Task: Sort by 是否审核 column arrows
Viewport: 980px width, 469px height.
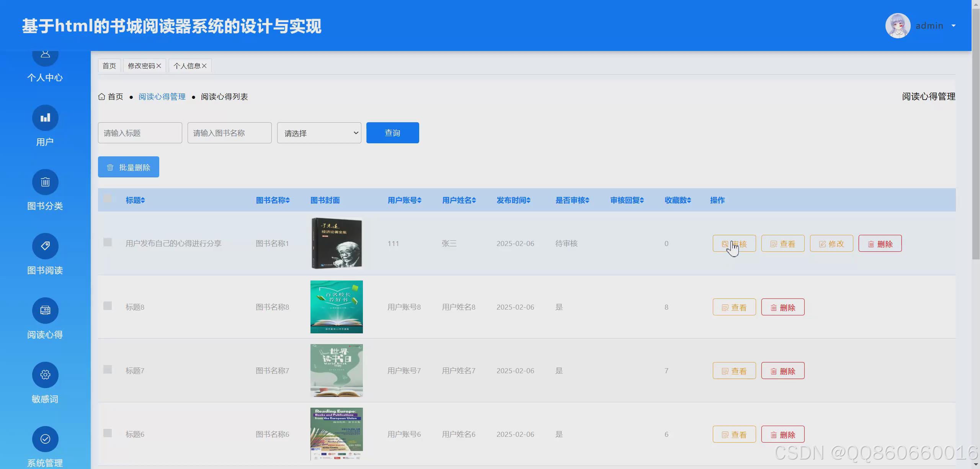Action: pyautogui.click(x=588, y=200)
